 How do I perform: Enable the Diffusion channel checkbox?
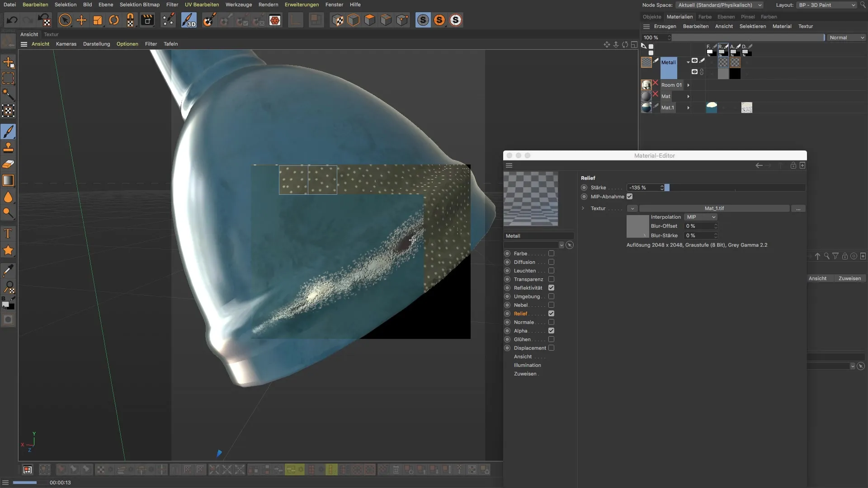(551, 262)
